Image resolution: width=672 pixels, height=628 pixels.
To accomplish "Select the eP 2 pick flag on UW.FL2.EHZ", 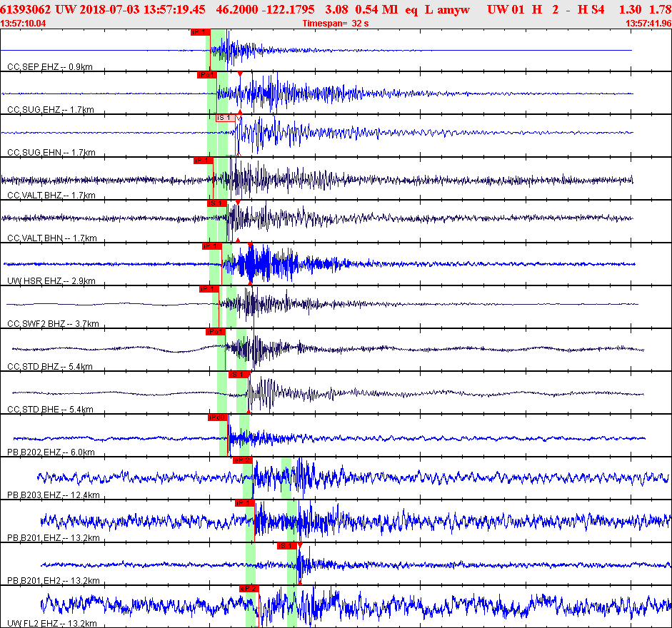I will 249,589.
